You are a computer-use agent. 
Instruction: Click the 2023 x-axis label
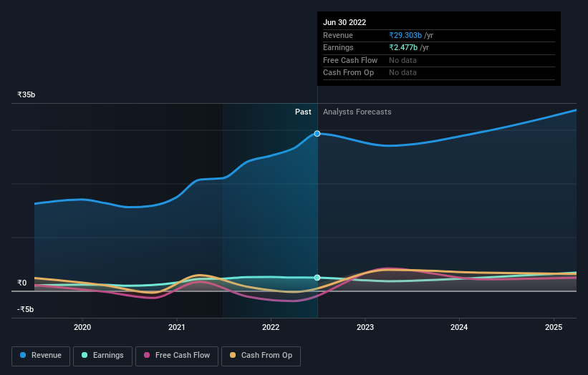365,328
